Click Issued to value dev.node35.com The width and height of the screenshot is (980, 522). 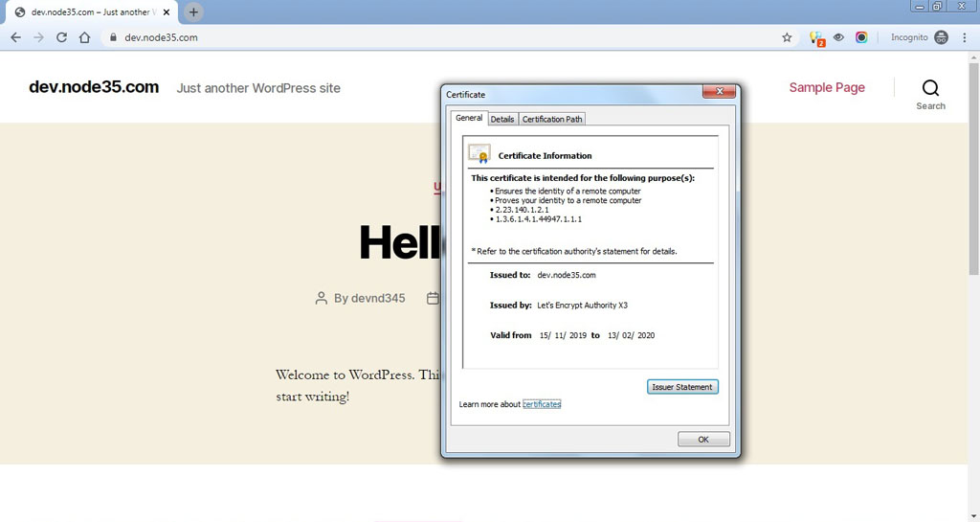coord(567,275)
